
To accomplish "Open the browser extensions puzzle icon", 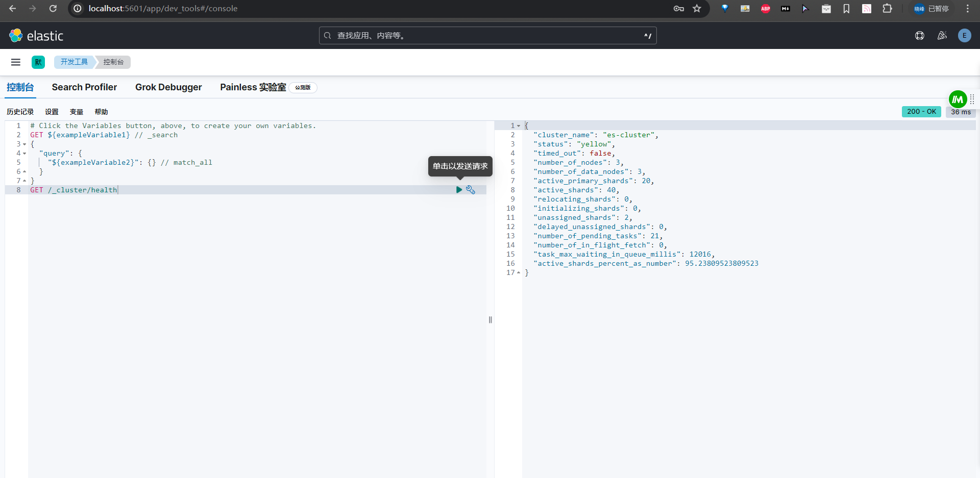I will pos(888,9).
